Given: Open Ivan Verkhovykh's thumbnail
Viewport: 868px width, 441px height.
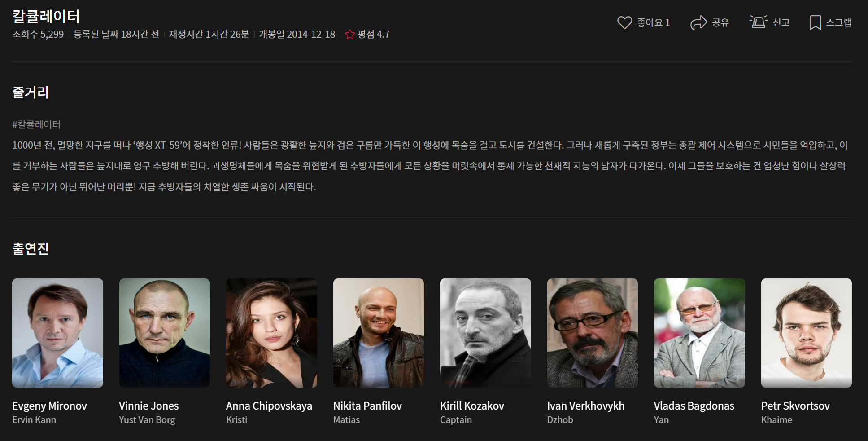Looking at the screenshot, I should [x=592, y=333].
